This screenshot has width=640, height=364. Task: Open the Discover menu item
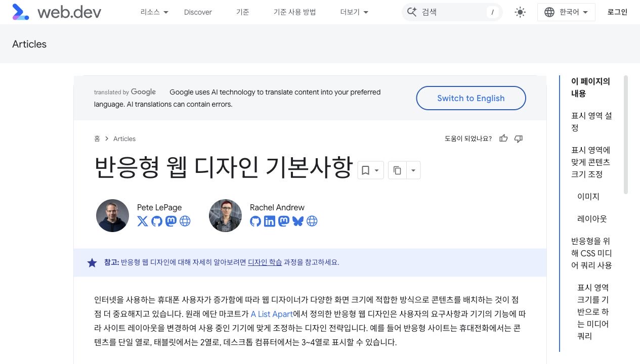tap(198, 12)
